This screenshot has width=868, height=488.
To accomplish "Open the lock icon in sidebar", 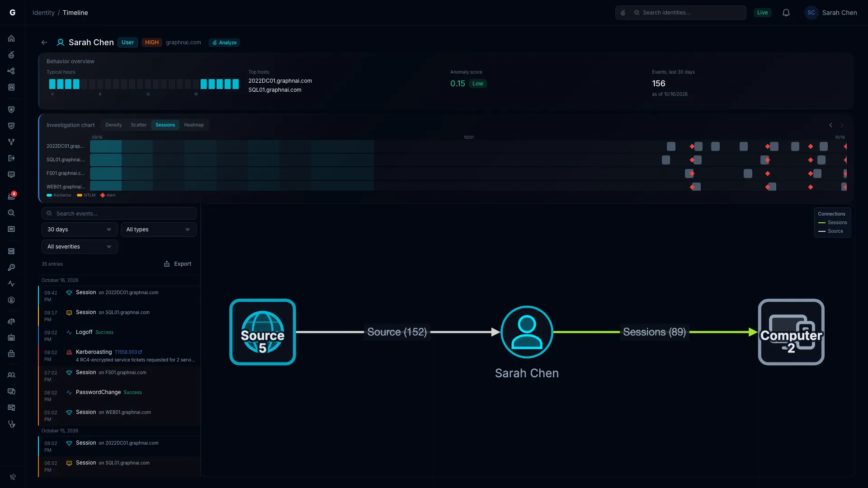I will (11, 353).
